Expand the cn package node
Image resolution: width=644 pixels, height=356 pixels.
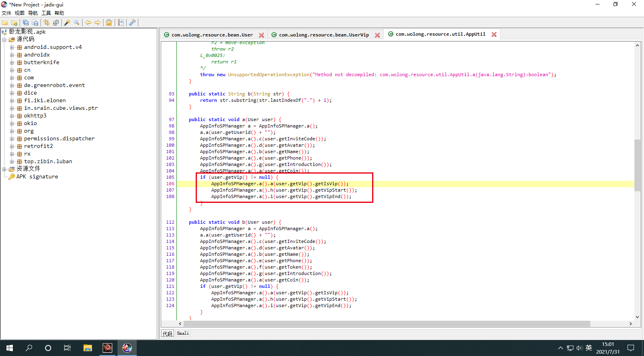click(x=12, y=70)
